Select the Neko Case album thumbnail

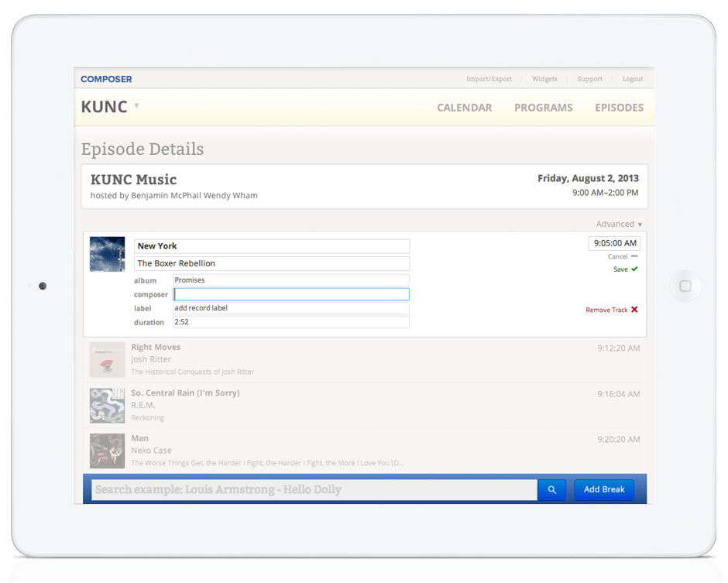tap(107, 451)
